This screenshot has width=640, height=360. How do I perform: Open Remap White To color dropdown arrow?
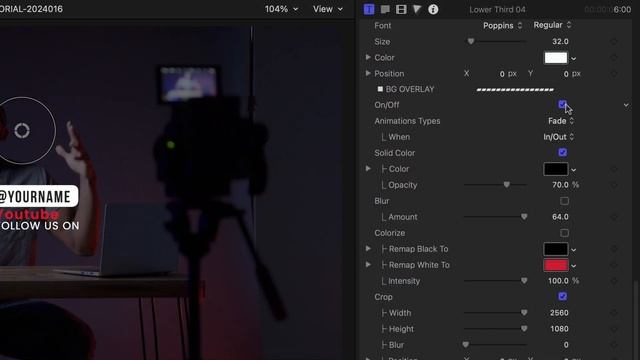pos(573,266)
